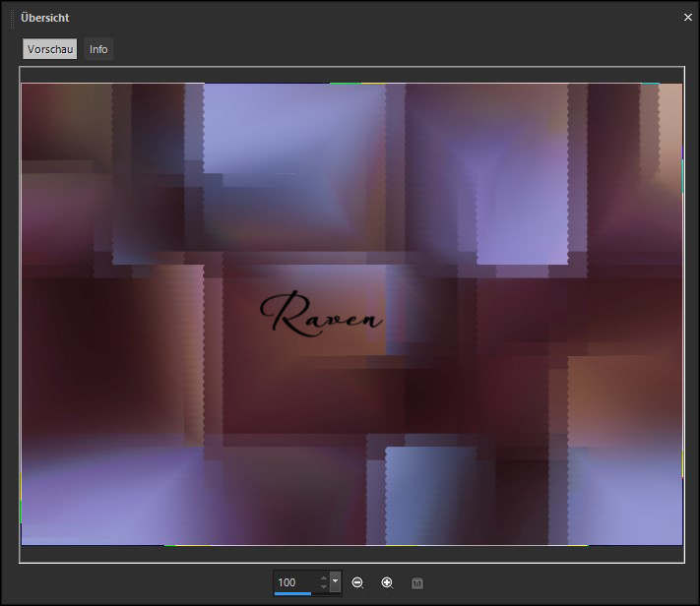This screenshot has width=700, height=606.
Task: Click the gray strip below the preview image
Action: pos(351,553)
